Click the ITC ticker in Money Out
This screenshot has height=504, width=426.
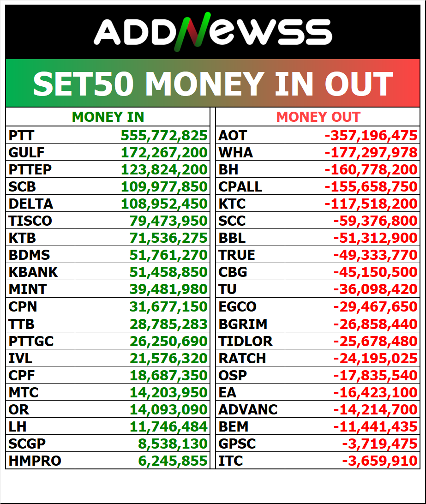coord(230,460)
